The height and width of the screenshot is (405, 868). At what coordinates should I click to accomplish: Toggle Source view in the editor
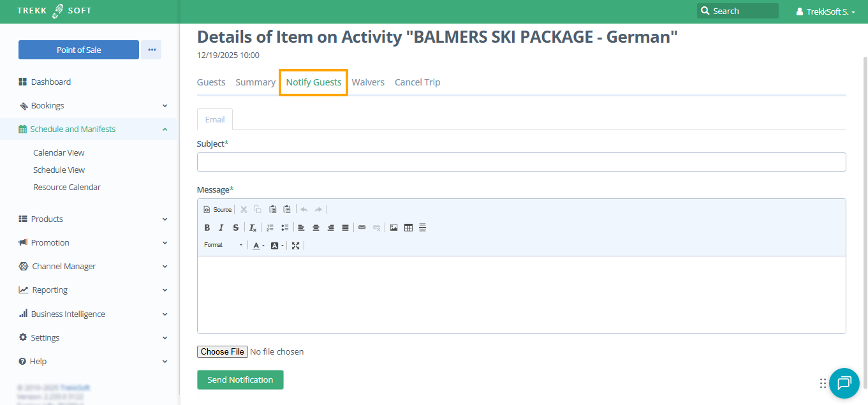[x=217, y=209]
